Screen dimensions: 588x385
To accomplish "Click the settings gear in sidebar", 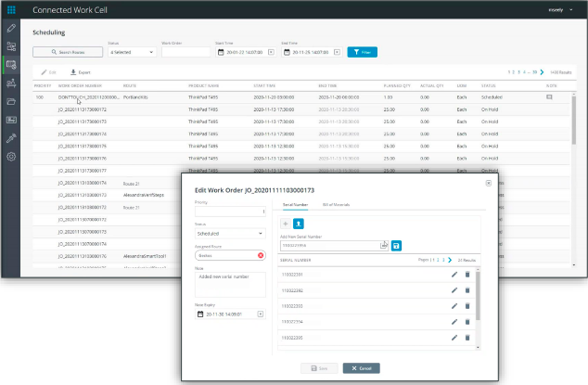I will pos(11,156).
